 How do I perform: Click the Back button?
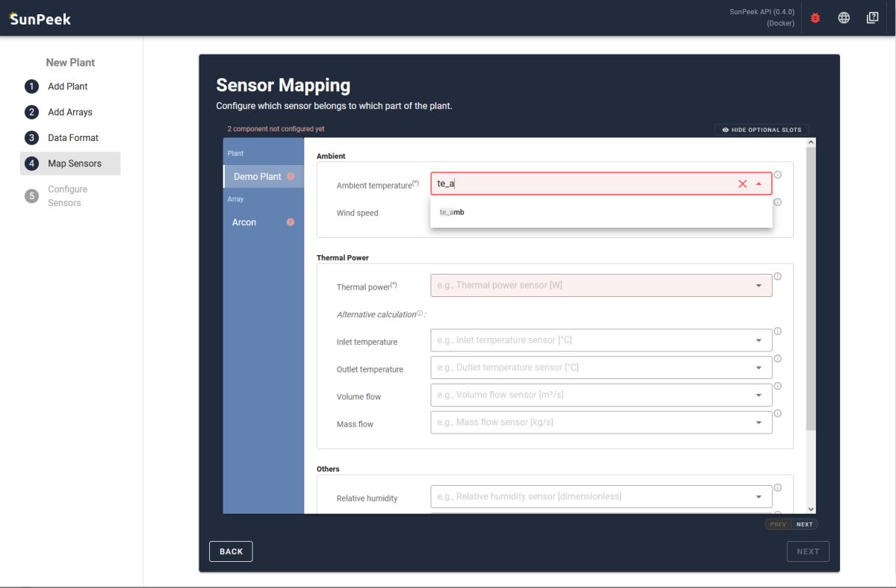pyautogui.click(x=231, y=551)
